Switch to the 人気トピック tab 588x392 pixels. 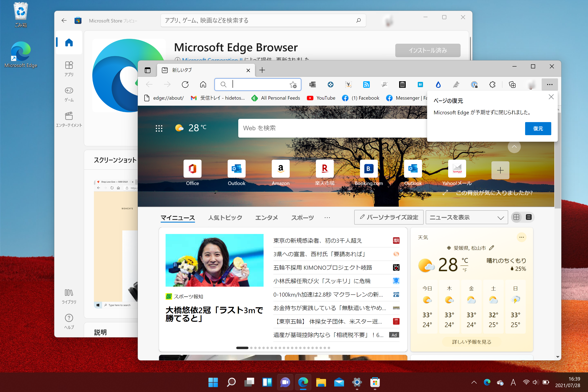[225, 217]
